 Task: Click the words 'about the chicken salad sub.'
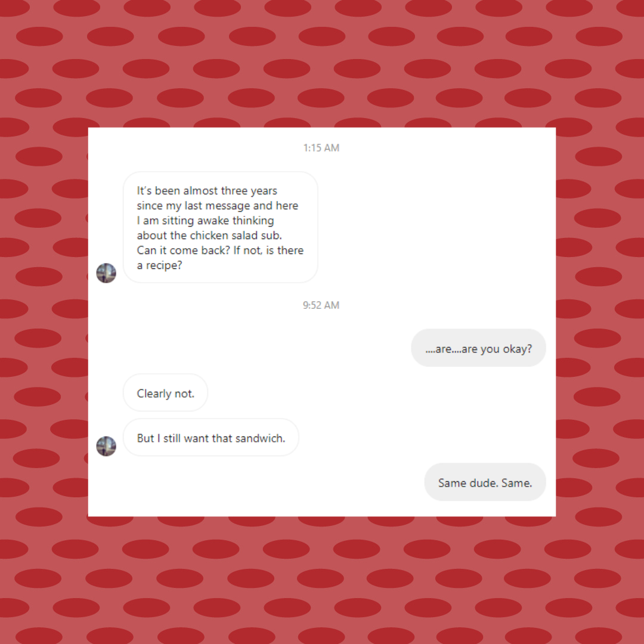pyautogui.click(x=209, y=236)
